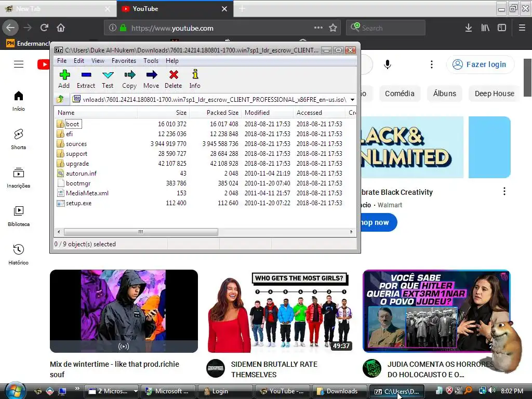Open Histórico in YouTube sidebar

pyautogui.click(x=19, y=255)
